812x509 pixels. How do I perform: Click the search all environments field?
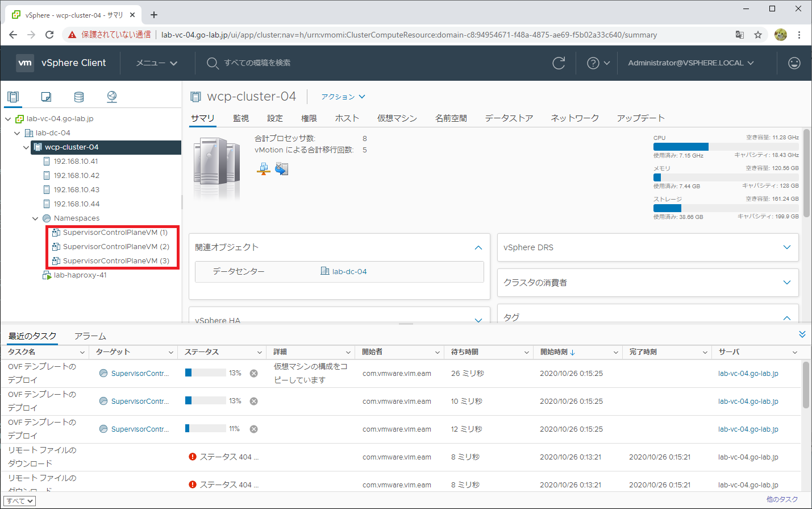coord(257,63)
